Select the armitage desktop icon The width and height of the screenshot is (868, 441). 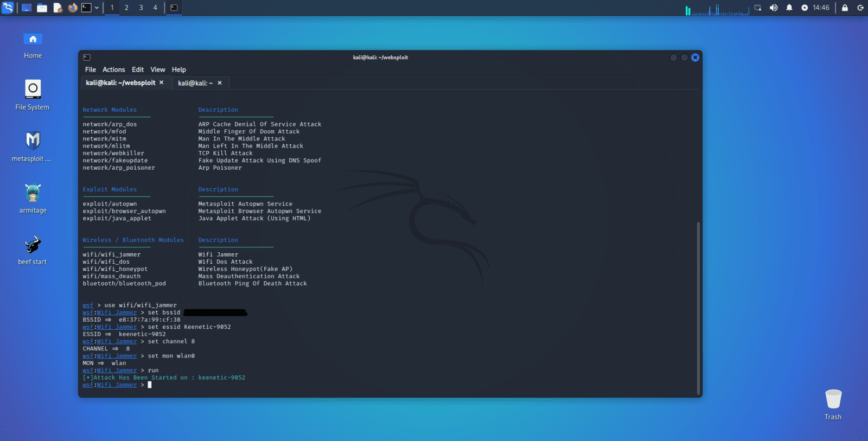point(33,199)
